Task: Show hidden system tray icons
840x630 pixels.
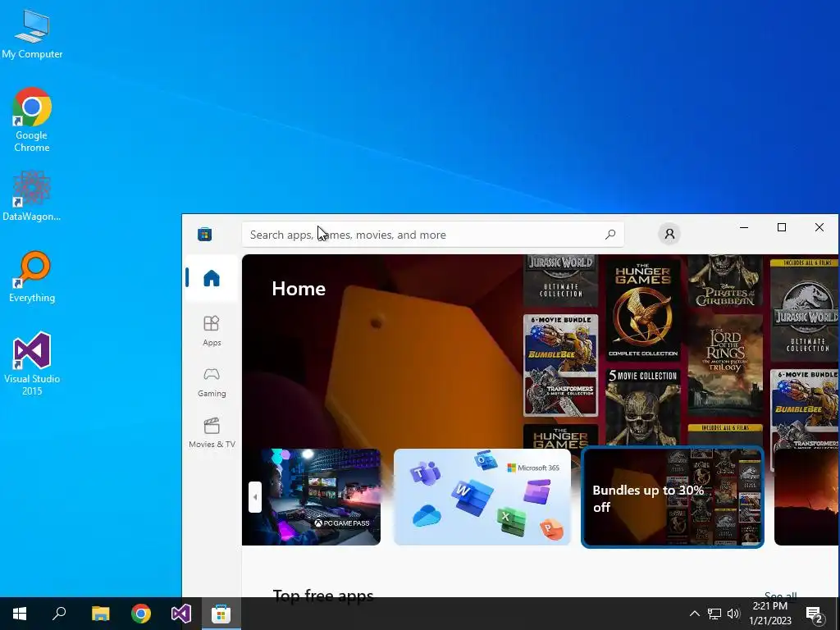Action: coord(694,614)
